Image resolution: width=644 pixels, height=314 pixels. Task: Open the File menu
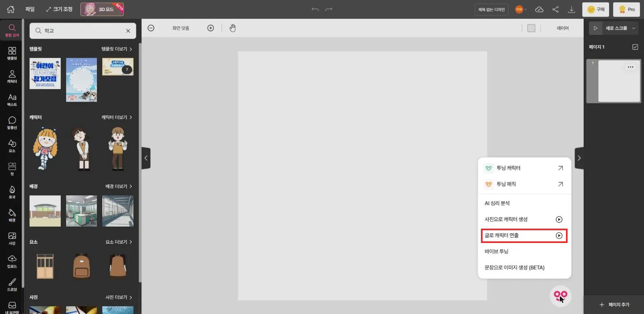(30, 9)
